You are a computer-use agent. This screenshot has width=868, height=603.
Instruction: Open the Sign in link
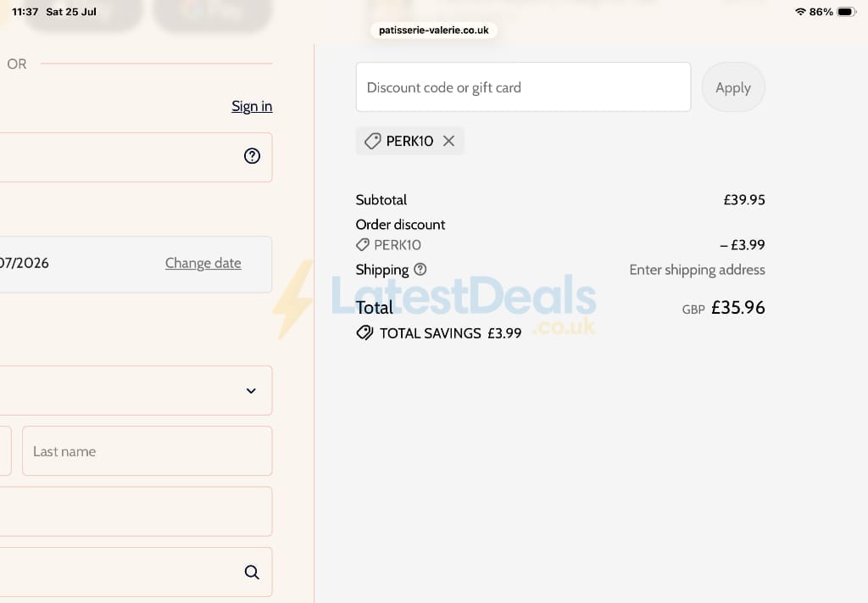point(252,106)
